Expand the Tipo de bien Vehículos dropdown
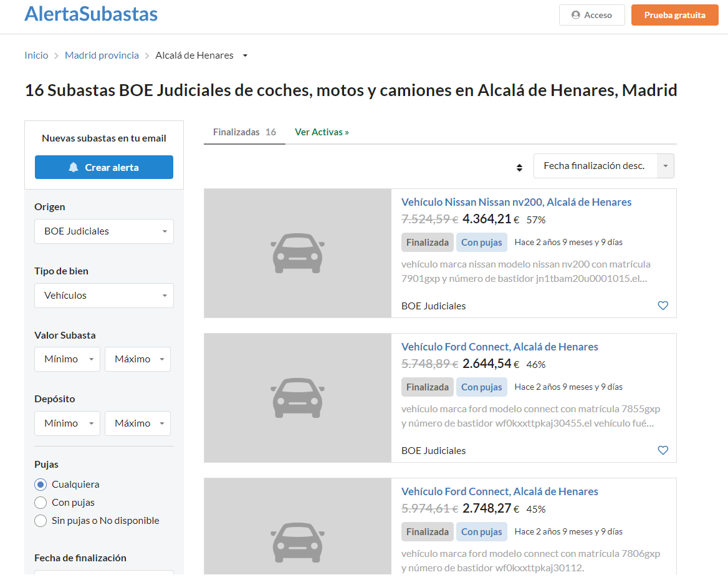Viewport: 728px width, 580px height. coord(104,296)
